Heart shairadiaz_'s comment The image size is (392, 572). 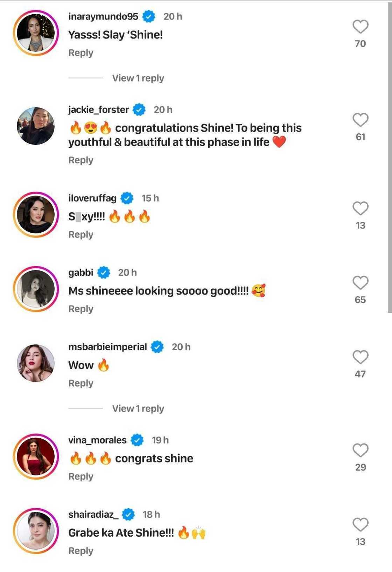click(360, 525)
